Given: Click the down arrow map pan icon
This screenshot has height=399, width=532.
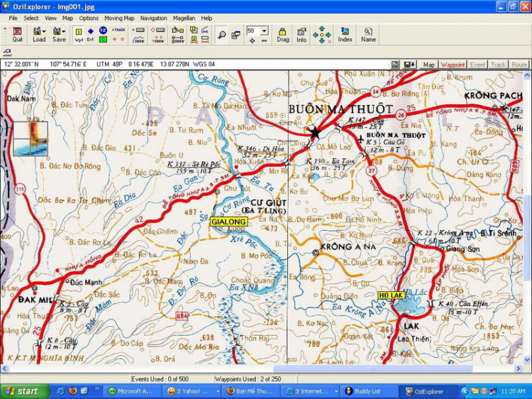Looking at the screenshot, I should point(321,41).
